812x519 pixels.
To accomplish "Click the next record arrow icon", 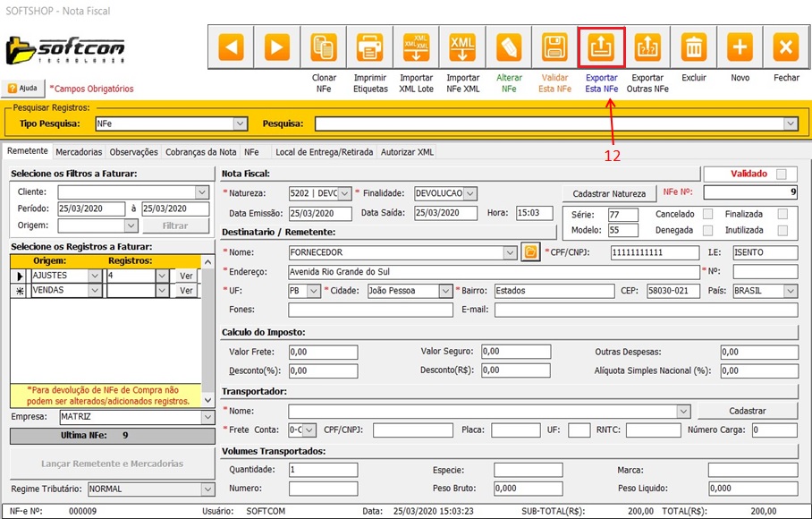I will click(x=277, y=47).
